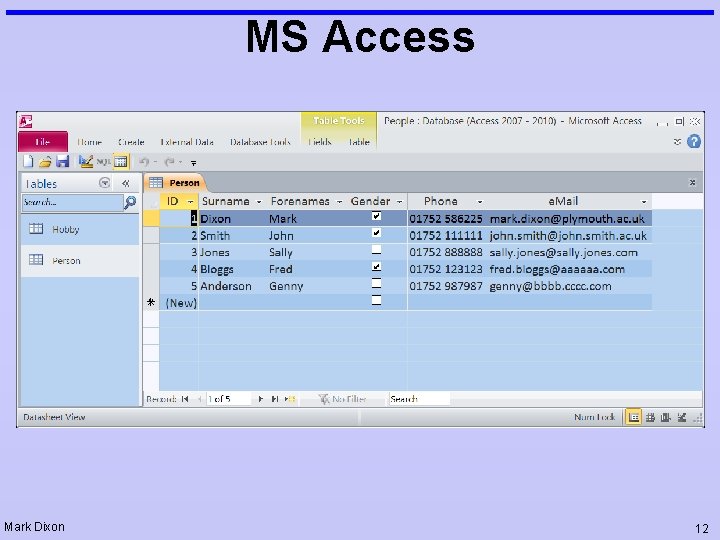Click the Undo arrow icon

(144, 162)
